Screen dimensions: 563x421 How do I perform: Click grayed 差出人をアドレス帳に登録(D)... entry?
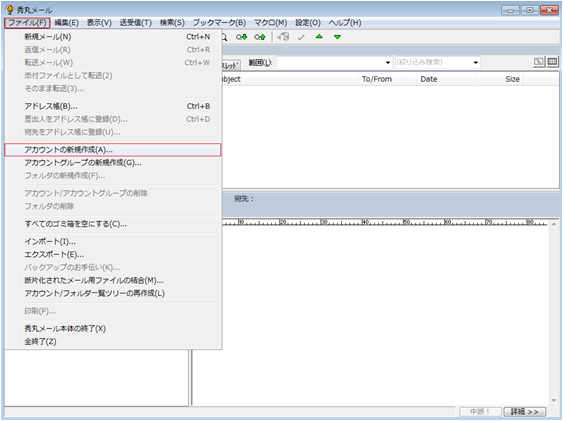click(113, 119)
